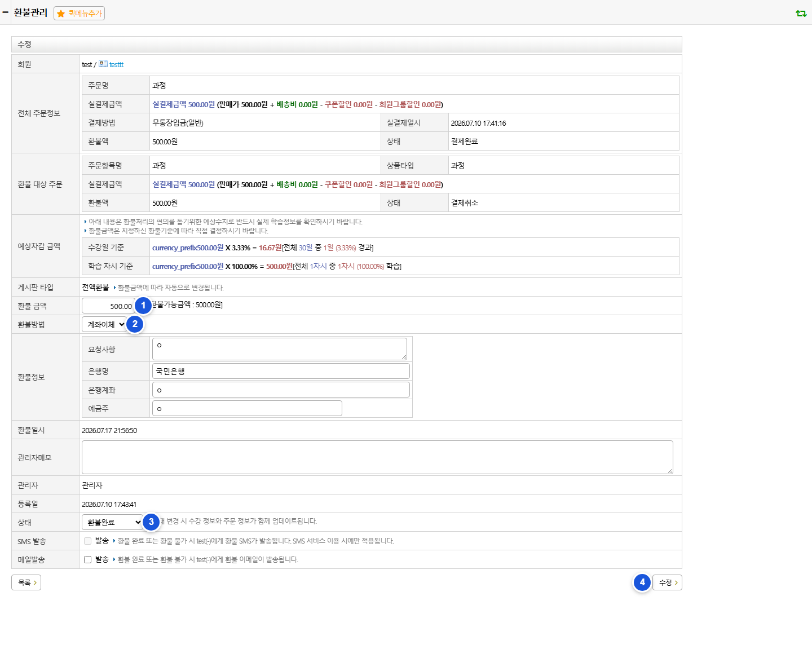Click the 전액환불 board type text

click(x=95, y=288)
